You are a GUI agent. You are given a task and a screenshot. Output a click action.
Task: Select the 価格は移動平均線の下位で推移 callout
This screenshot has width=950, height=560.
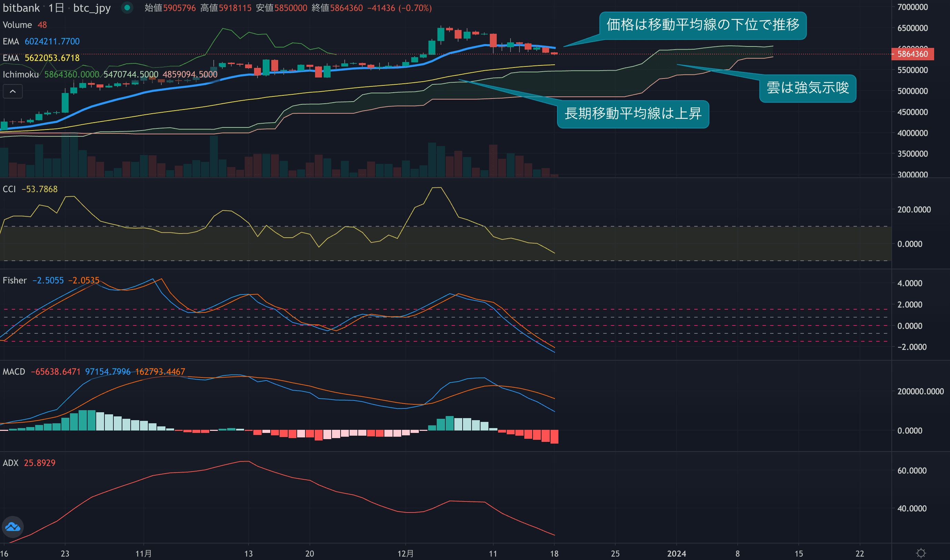(703, 25)
